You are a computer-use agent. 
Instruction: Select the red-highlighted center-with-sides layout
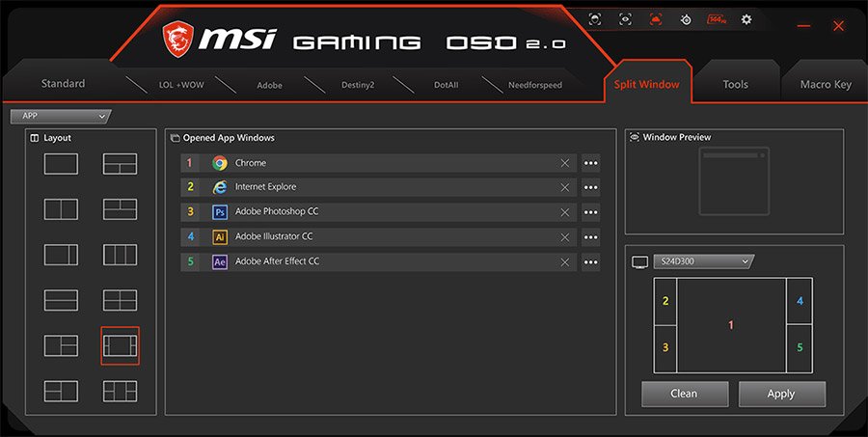click(x=121, y=345)
